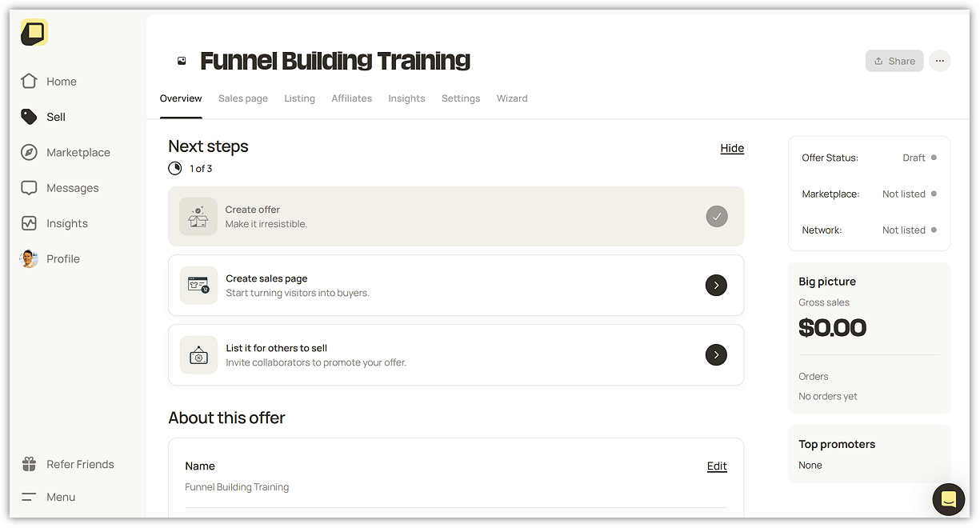Open the three-dot overflow menu
The height and width of the screenshot is (528, 980).
[x=940, y=60]
